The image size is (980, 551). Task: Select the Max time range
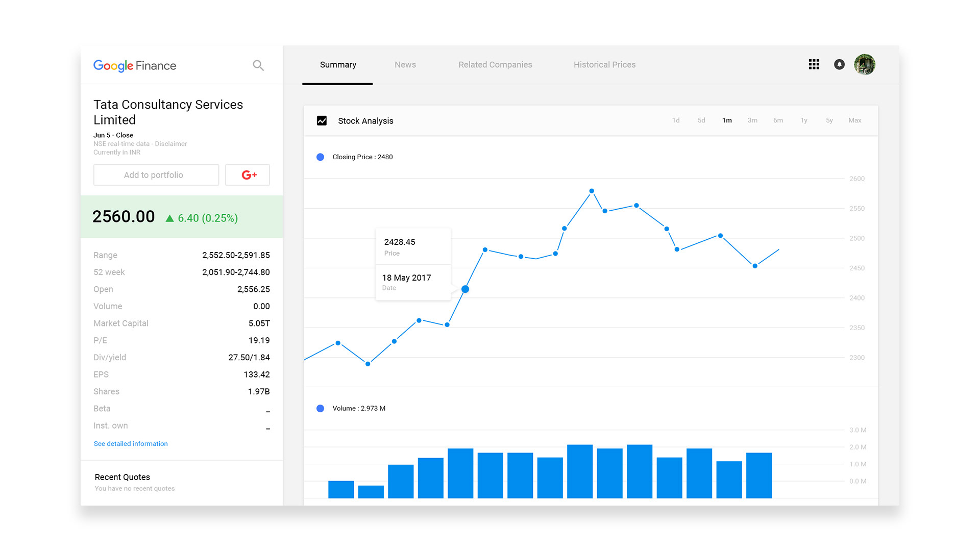[x=854, y=120]
